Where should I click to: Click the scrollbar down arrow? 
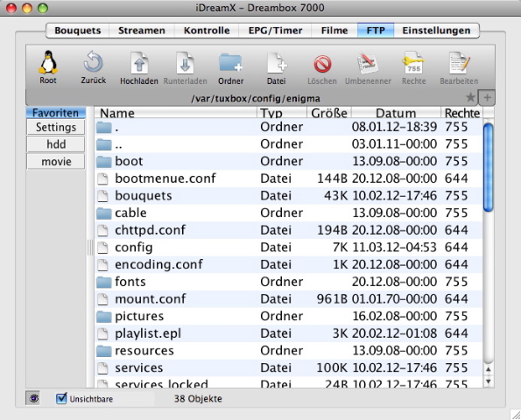click(x=488, y=381)
